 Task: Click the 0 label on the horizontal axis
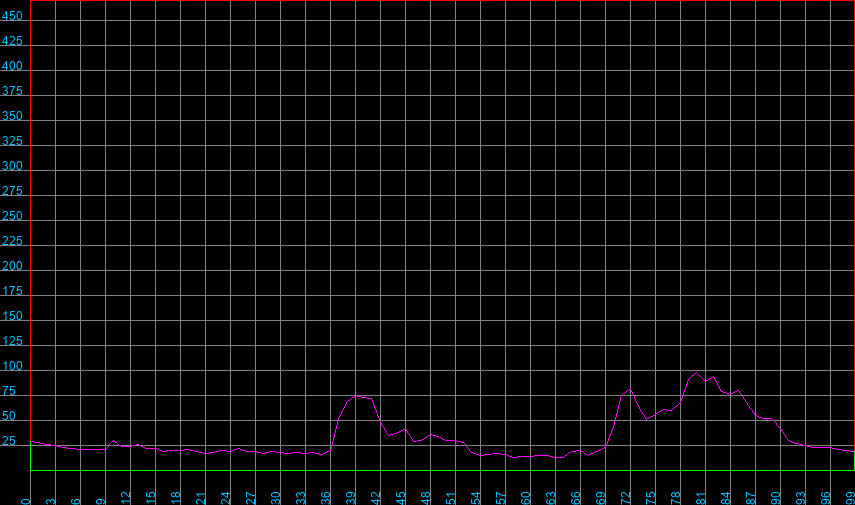28,497
